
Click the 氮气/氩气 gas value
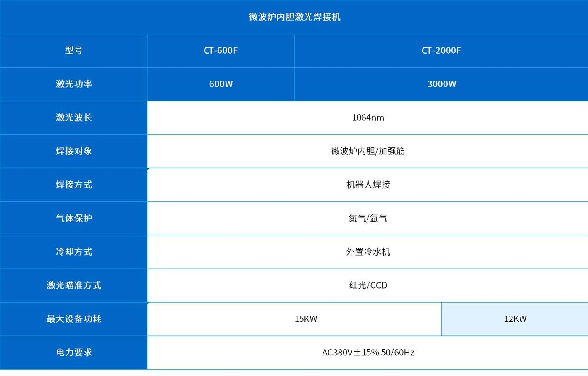367,218
